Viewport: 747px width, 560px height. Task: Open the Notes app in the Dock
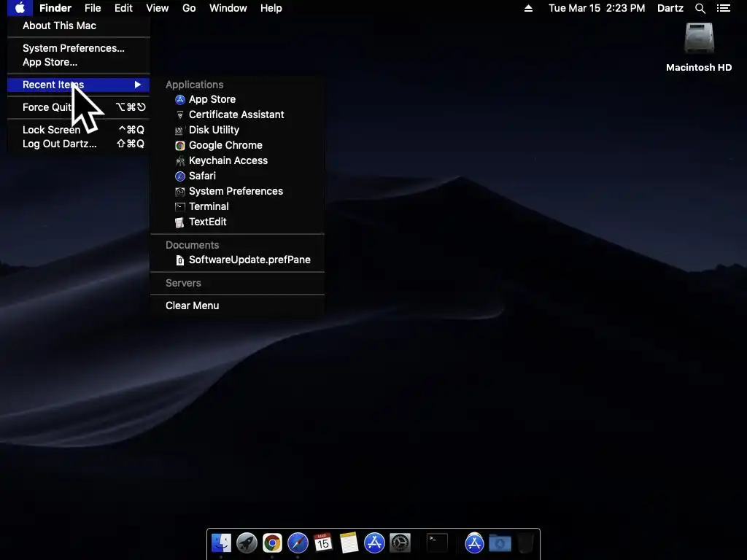[349, 542]
